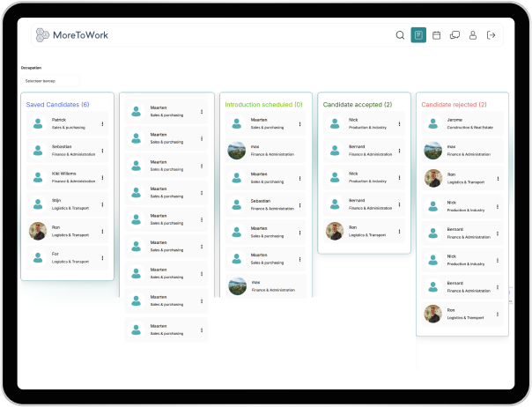Screen dimensions: 532x407
Task: Click the Candidate rejected (2) heading
Action: pos(454,105)
